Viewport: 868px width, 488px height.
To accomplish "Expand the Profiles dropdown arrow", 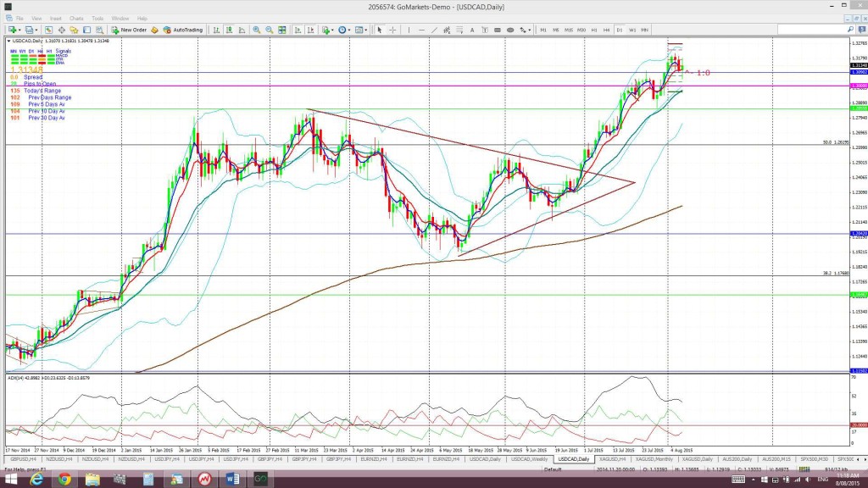I will pyautogui.click(x=36, y=30).
